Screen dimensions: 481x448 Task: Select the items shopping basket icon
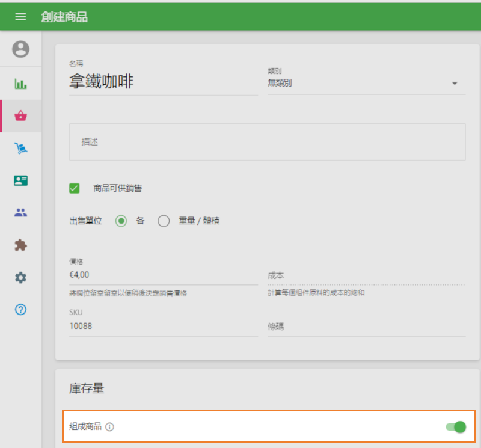(x=21, y=116)
